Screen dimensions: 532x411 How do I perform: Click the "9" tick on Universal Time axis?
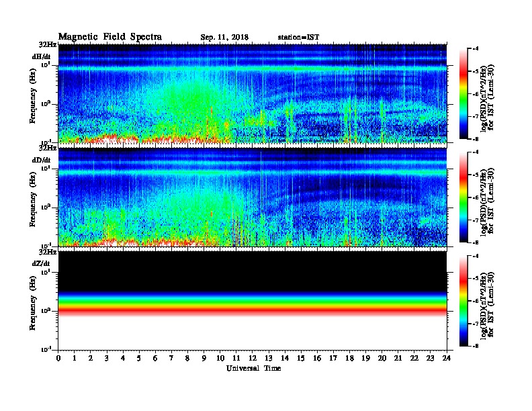204,359
